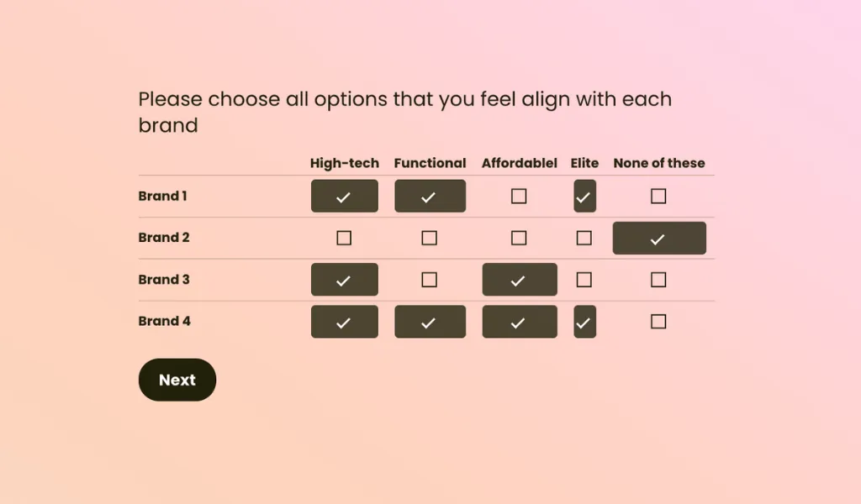
Task: Uncheck Elite for Brand 1
Action: 584,196
